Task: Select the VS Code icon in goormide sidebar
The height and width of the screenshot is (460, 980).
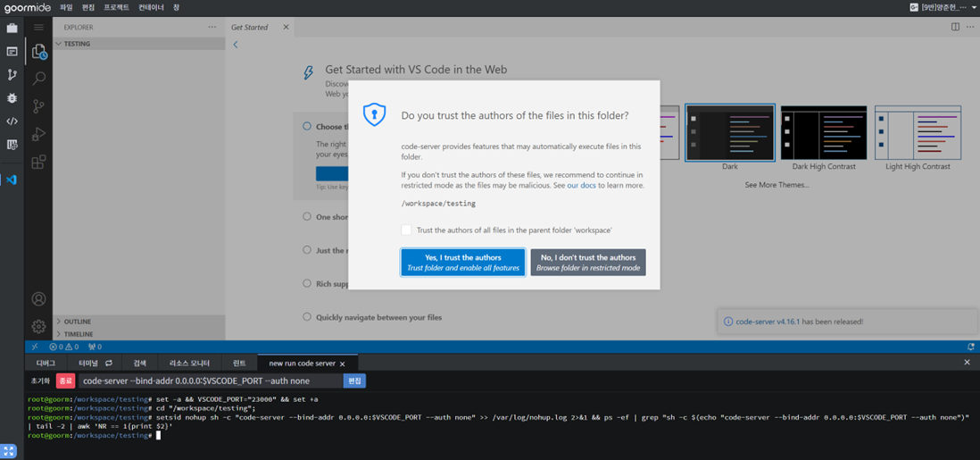Action: [x=12, y=180]
